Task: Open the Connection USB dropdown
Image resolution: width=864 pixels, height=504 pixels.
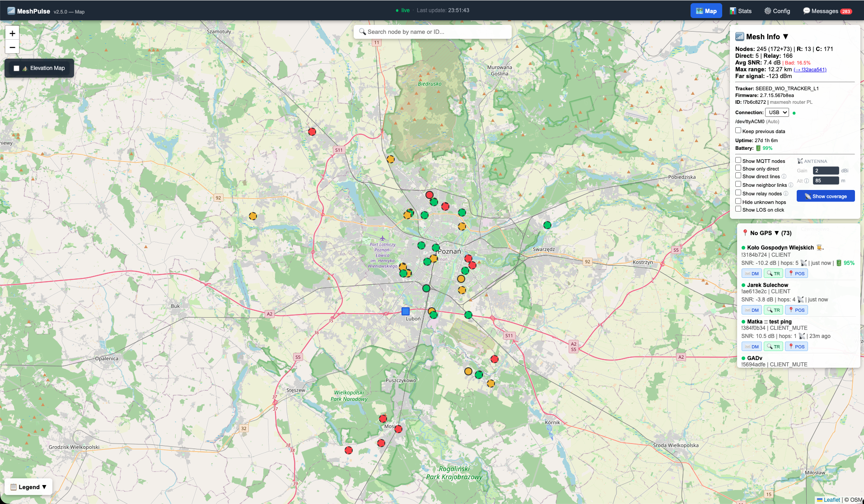Action: (777, 112)
